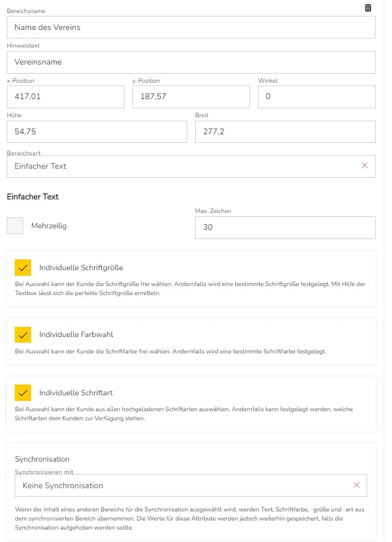This screenshot has width=392, height=542.
Task: Toggle off Individuelle Schriftart
Action: (x=23, y=392)
